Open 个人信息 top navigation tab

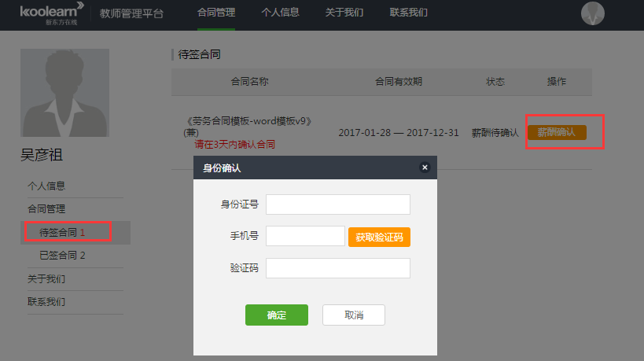[x=280, y=13]
